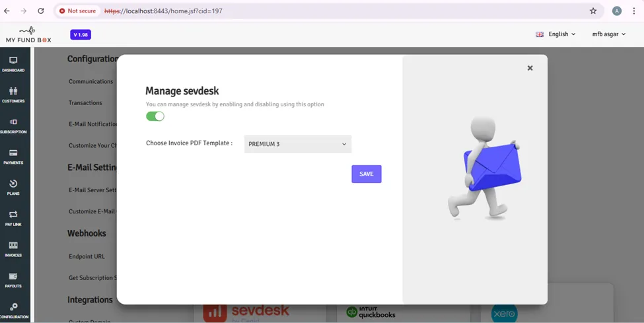Image resolution: width=644 pixels, height=323 pixels.
Task: Open Payouts sidebar item
Action: click(13, 280)
